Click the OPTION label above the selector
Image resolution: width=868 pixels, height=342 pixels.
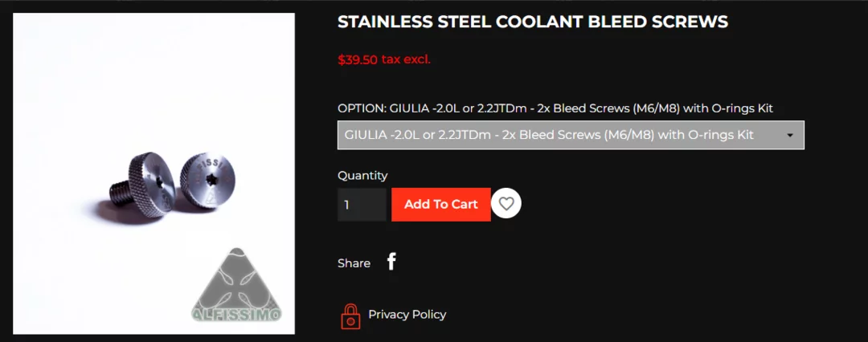point(555,108)
